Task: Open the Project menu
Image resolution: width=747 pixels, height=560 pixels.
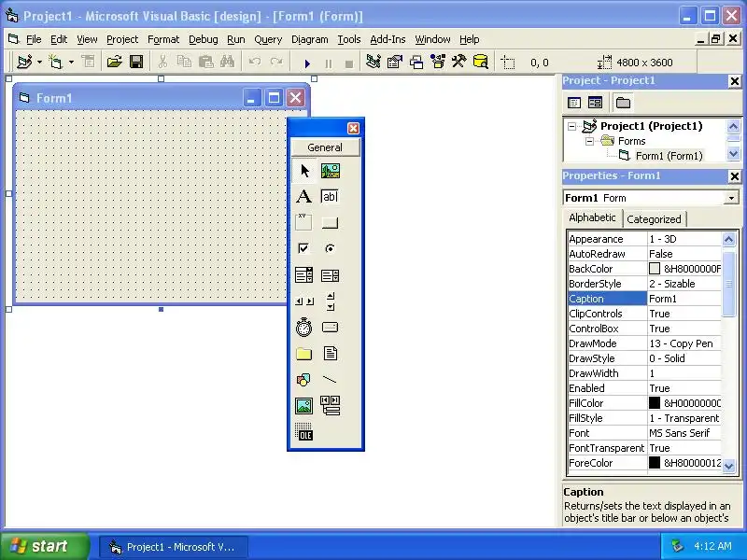Action: coord(122,39)
